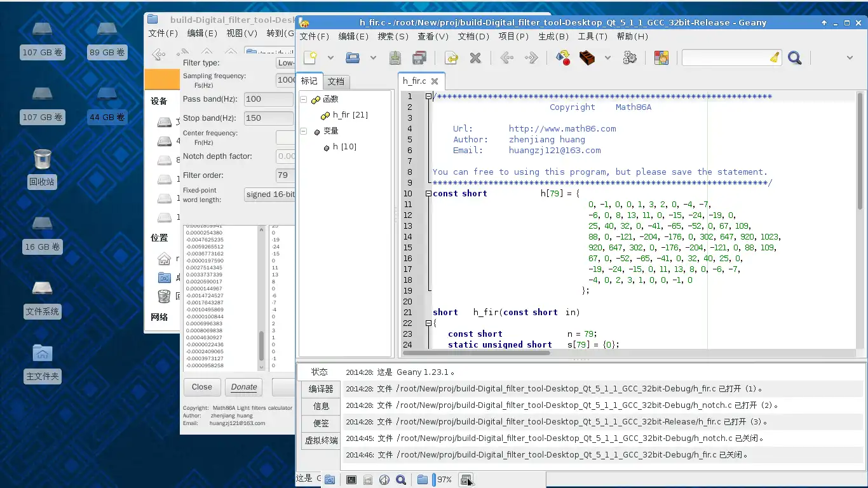
Task: Switch to the 编译器 message tab
Action: [320, 389]
